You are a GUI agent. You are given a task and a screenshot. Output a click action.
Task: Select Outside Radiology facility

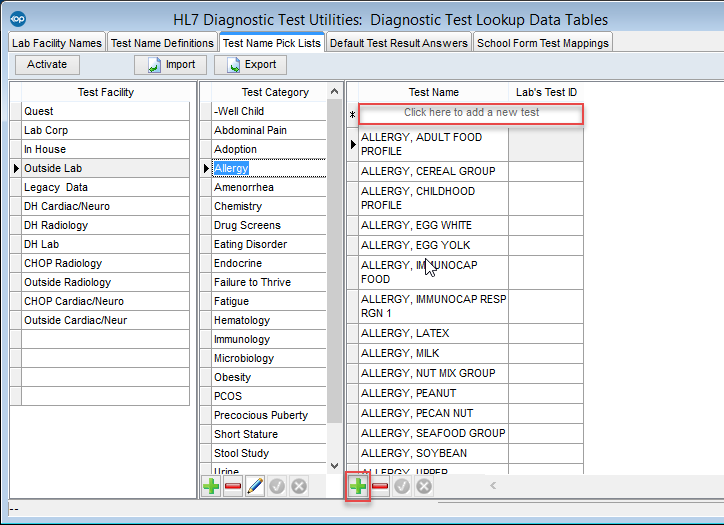pyautogui.click(x=105, y=282)
